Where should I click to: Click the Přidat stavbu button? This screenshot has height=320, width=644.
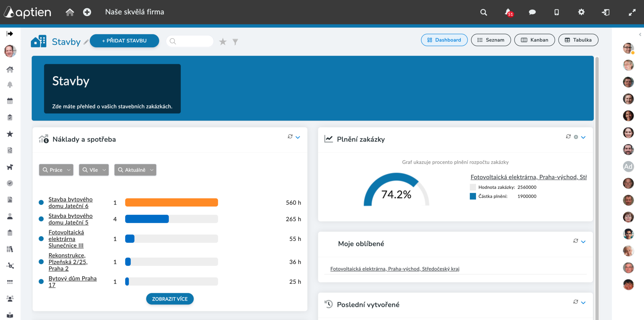tap(124, 41)
